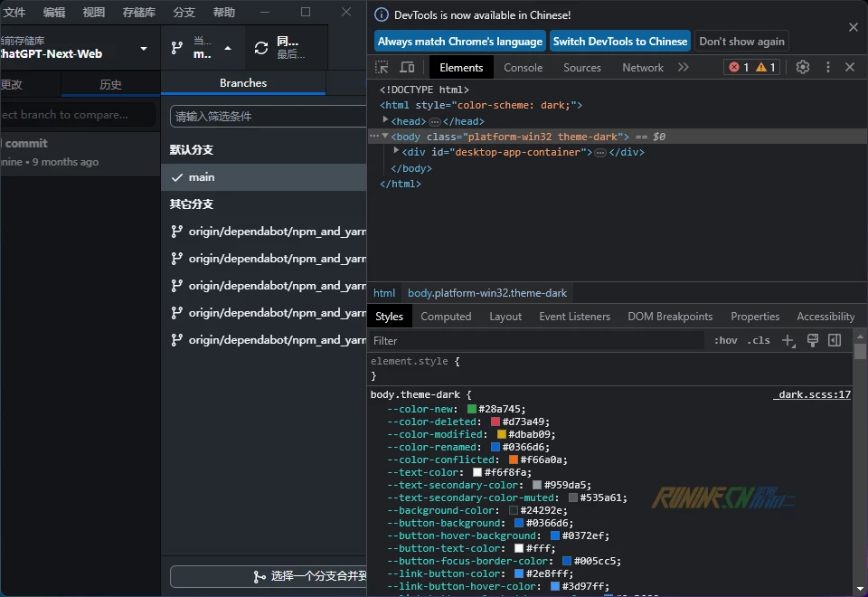
Task: Click the --color-deleted red color swatch
Action: pyautogui.click(x=495, y=422)
